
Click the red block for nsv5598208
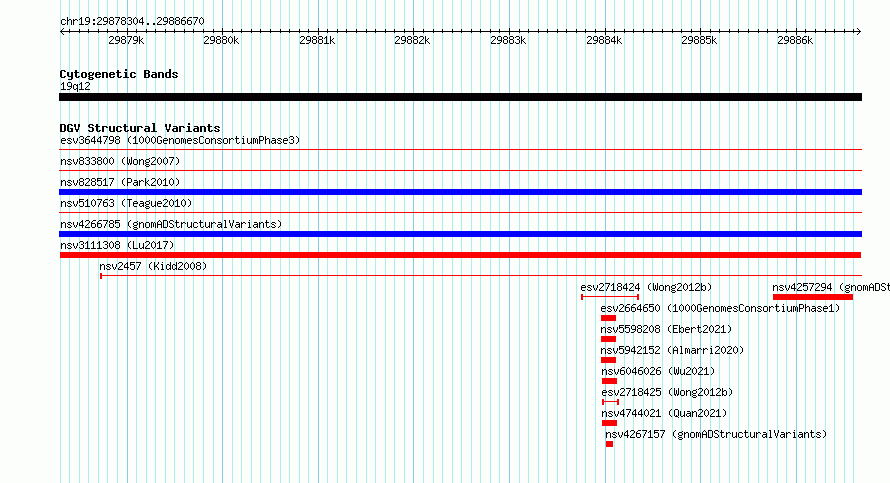tap(608, 339)
